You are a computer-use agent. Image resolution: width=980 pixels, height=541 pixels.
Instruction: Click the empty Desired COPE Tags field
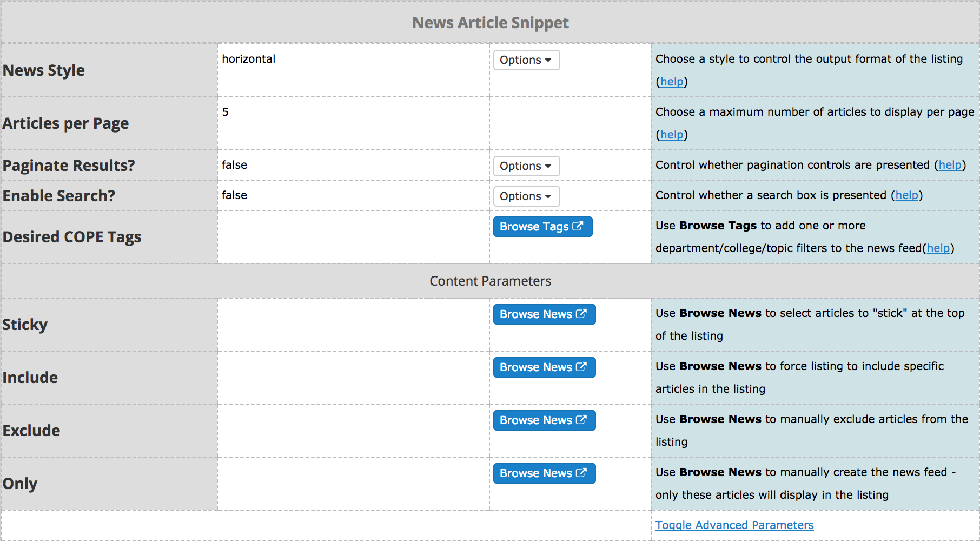(x=353, y=237)
